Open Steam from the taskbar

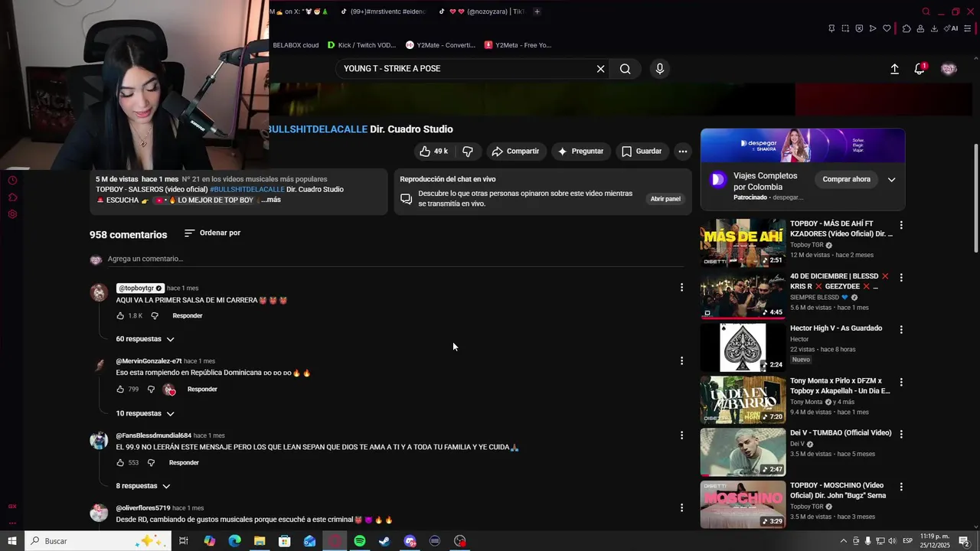click(384, 541)
